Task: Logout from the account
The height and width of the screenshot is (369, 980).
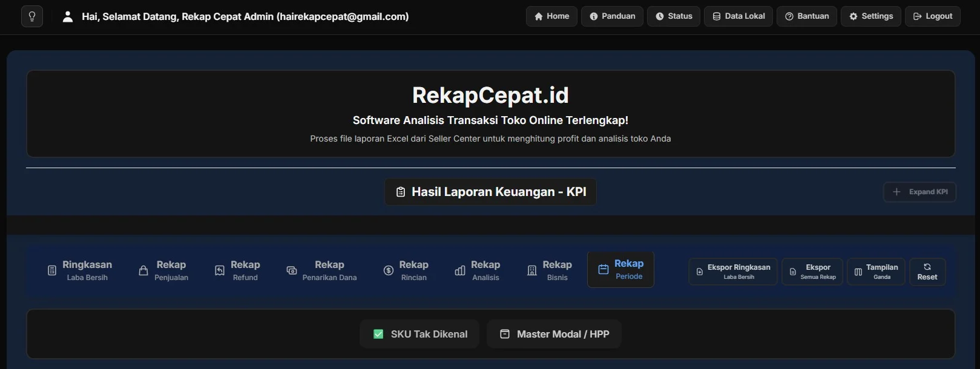Action: click(933, 16)
